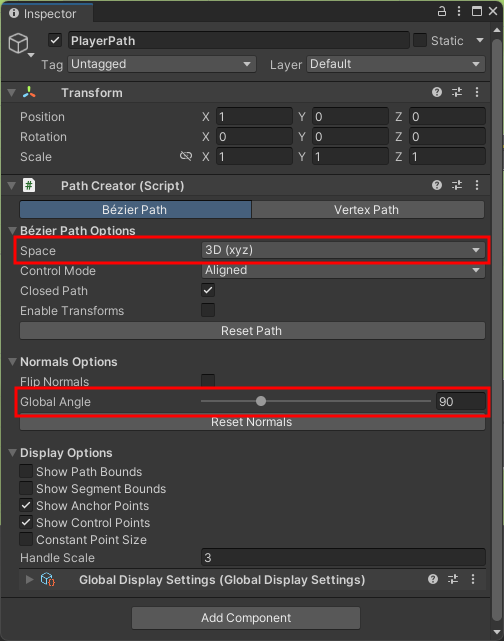This screenshot has height=641, width=504.
Task: Open Global Display Settings presets icon
Action: (453, 579)
